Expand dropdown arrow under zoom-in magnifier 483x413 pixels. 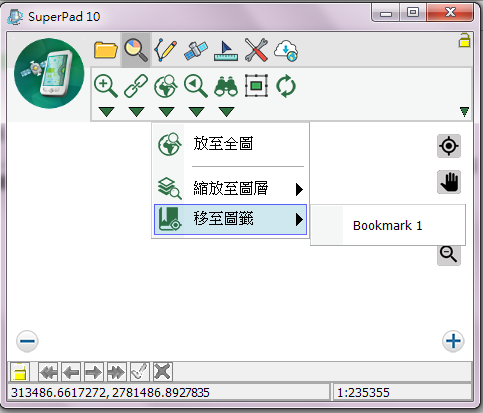[x=106, y=112]
